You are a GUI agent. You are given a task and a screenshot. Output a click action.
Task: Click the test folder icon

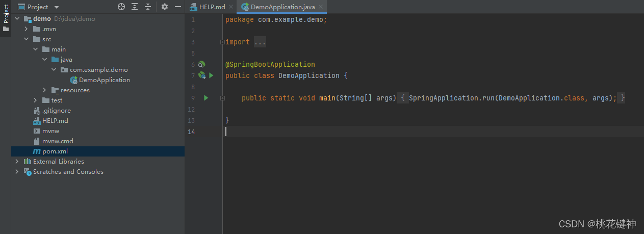pos(46,100)
